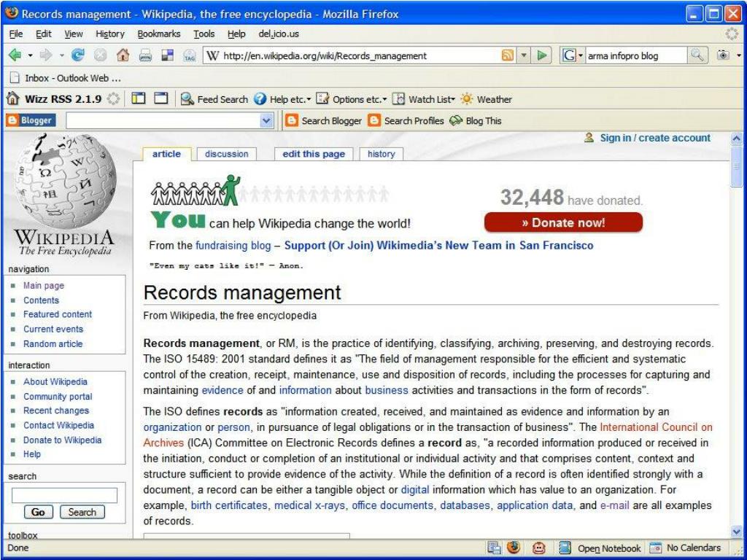This screenshot has width=747, height=560.
Task: Click the green Back arrow button
Action: pyautogui.click(x=15, y=55)
